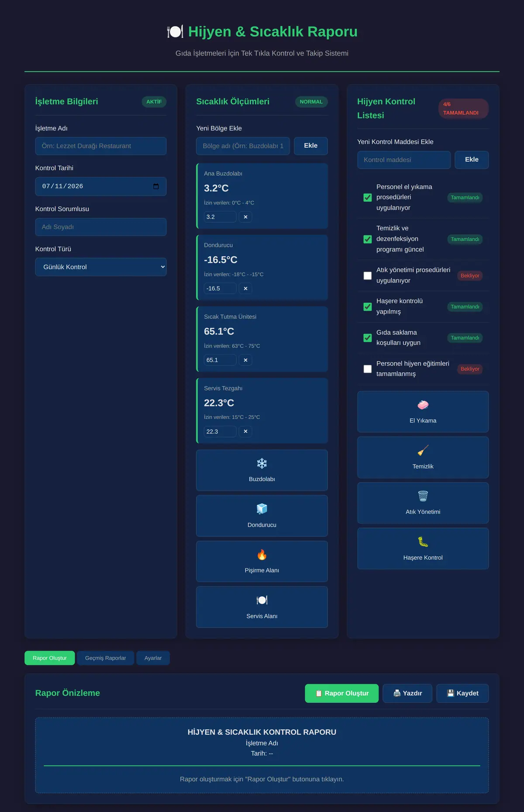
Task: Uncheck Gıda saklama koşulları checkbox
Action: [x=368, y=338]
